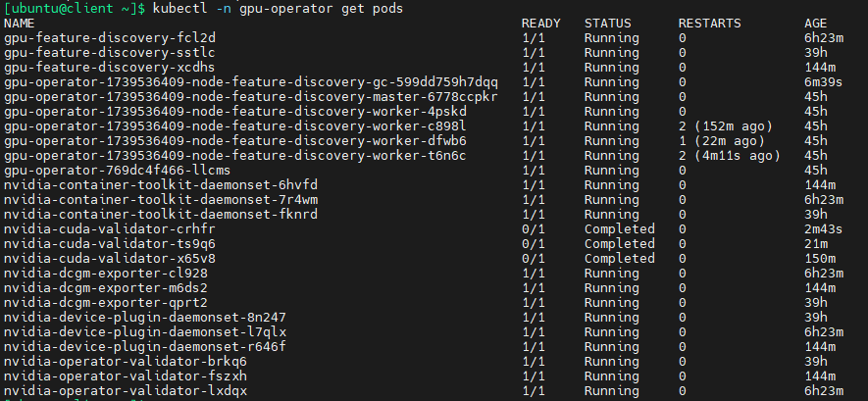Screen dimensions: 868x401
Task: Select node-feature-discovery-worker-4pskd pod name
Action: 235,112
